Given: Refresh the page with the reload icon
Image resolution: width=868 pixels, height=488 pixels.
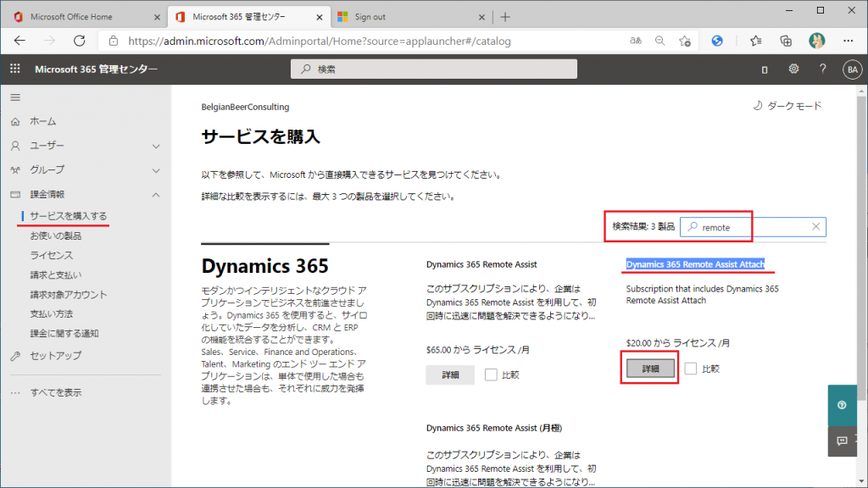Looking at the screenshot, I should pos(80,41).
